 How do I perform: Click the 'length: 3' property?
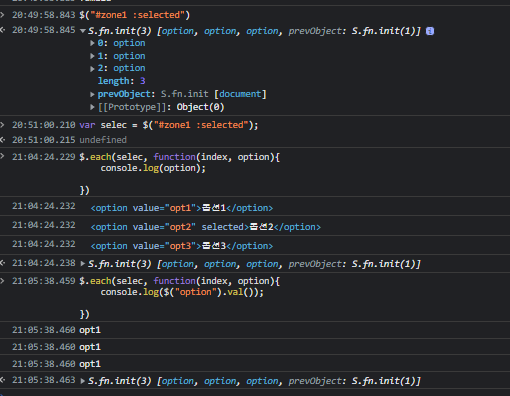pos(121,81)
